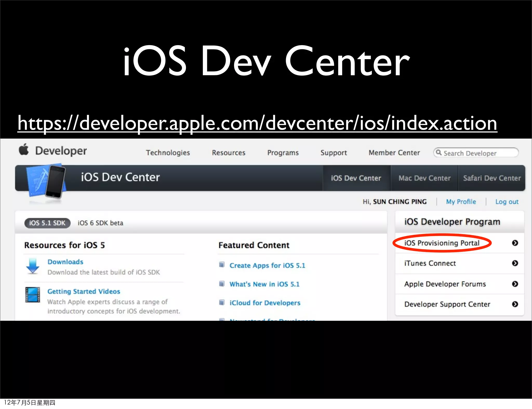Click the Log out link
This screenshot has height=409, width=532.
(507, 202)
